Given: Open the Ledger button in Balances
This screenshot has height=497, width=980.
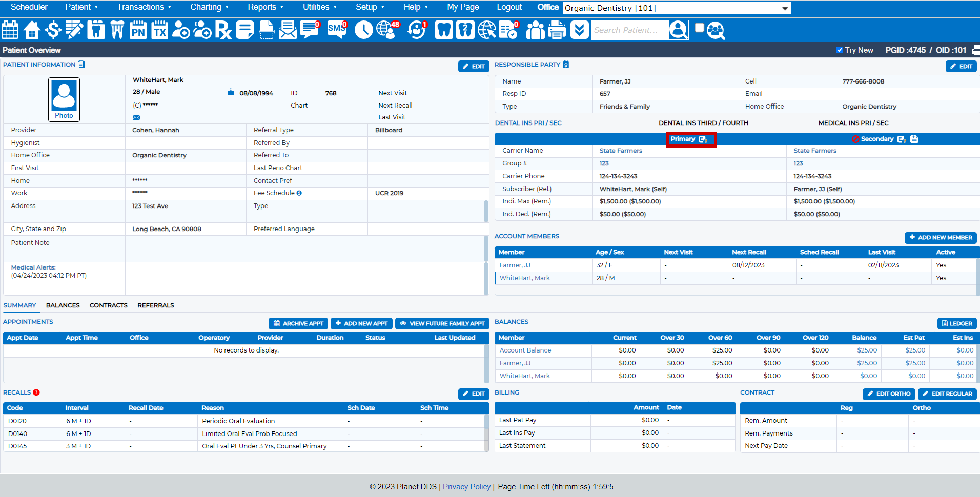Looking at the screenshot, I should pyautogui.click(x=957, y=323).
